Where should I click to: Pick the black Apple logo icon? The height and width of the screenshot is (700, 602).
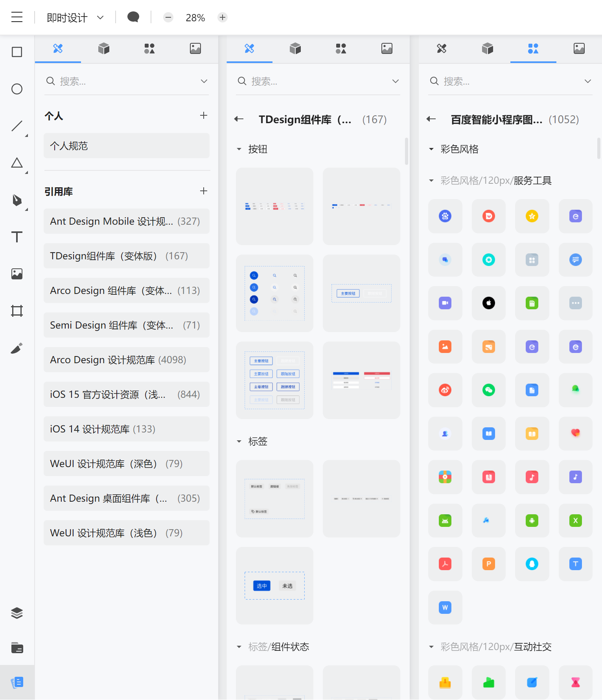(489, 303)
